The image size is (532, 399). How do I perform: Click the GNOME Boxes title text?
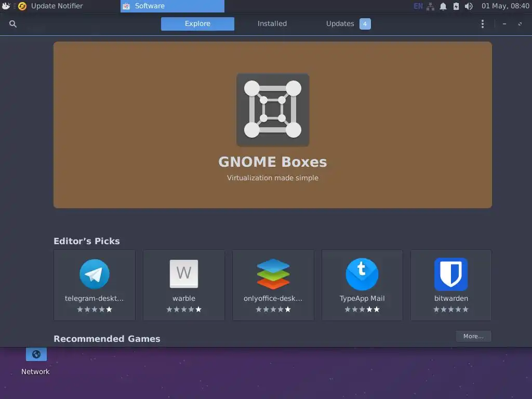(272, 162)
